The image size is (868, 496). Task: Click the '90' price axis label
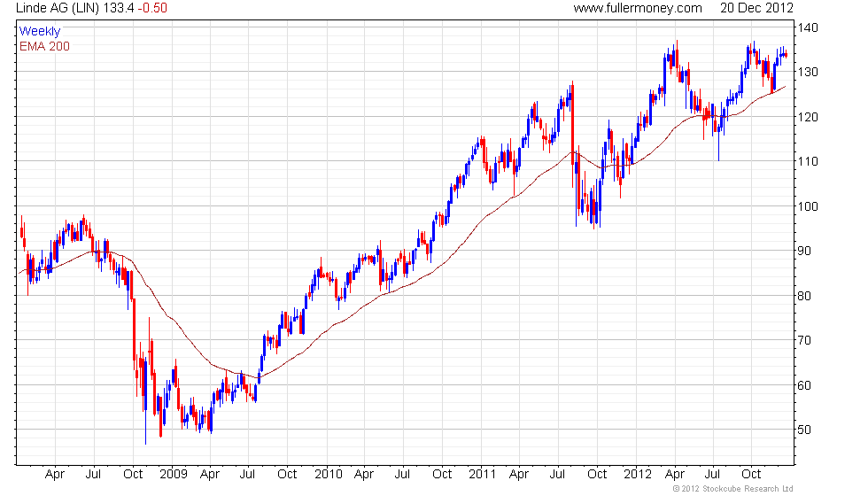804,251
